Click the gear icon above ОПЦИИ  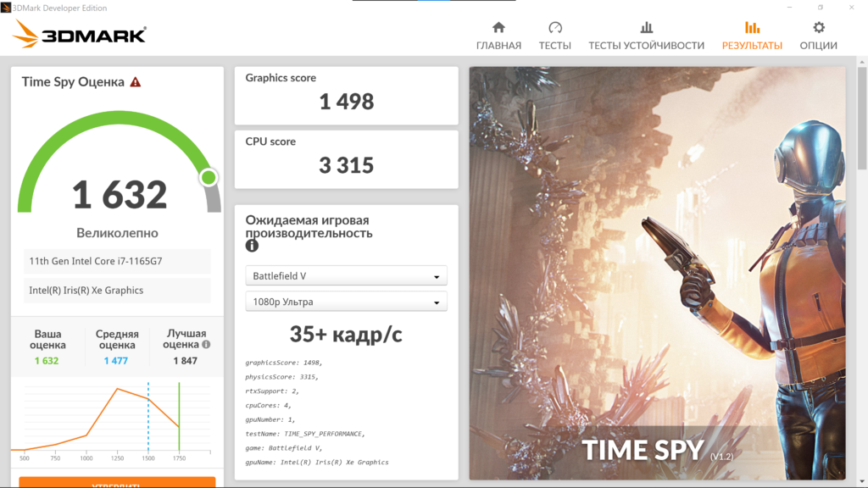point(818,27)
